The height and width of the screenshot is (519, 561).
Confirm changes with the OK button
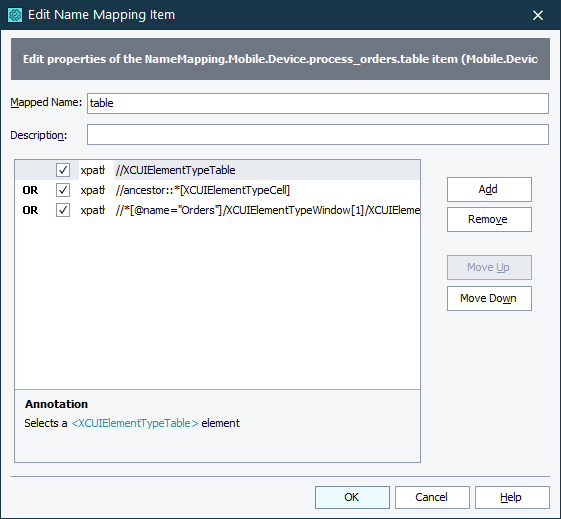click(352, 497)
